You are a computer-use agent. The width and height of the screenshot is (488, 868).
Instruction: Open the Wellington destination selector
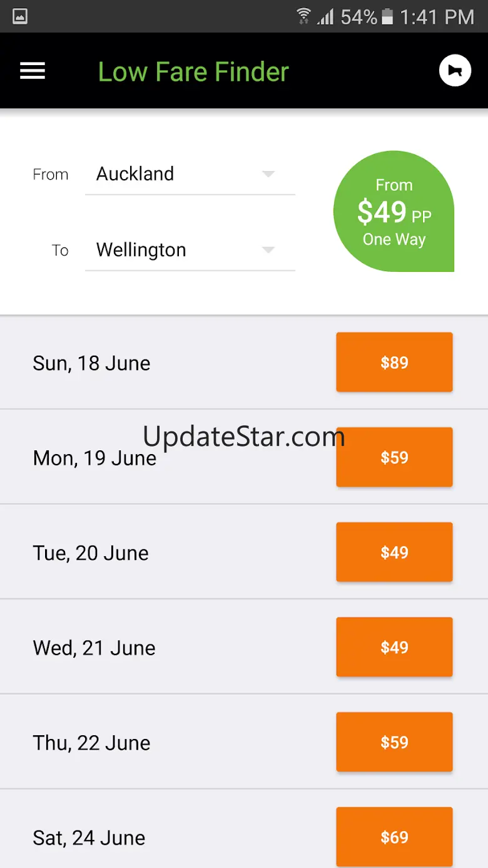(190, 250)
